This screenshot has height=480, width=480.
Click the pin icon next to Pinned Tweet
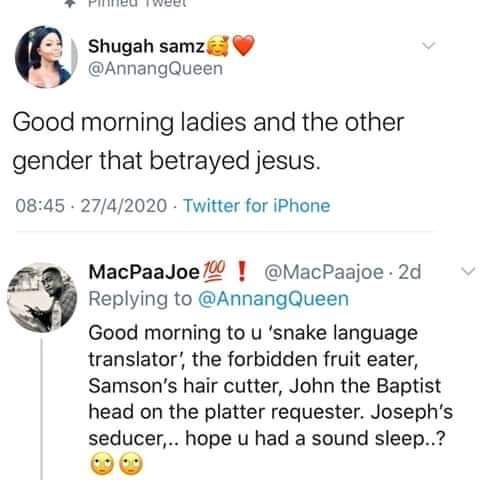click(x=69, y=3)
